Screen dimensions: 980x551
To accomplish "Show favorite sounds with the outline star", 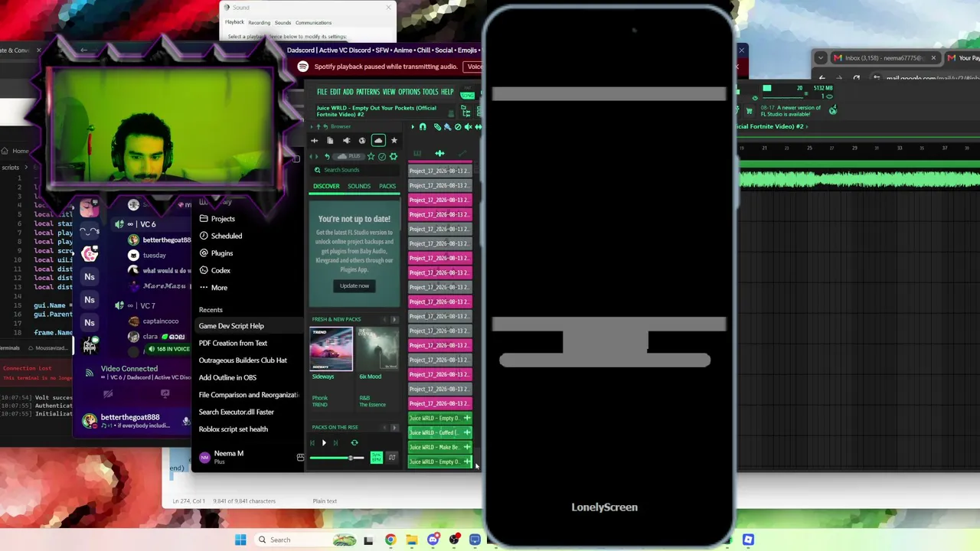I will click(371, 156).
